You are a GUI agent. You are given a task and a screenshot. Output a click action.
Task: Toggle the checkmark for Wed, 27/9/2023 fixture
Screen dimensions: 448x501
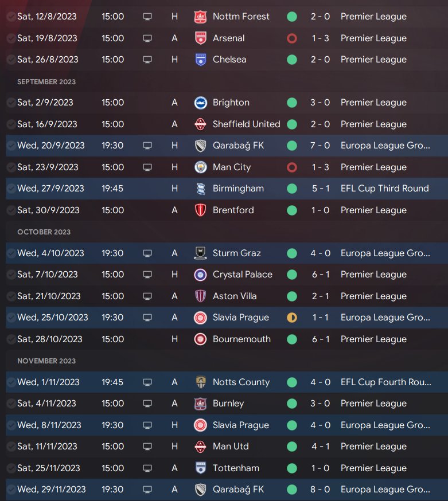click(11, 189)
